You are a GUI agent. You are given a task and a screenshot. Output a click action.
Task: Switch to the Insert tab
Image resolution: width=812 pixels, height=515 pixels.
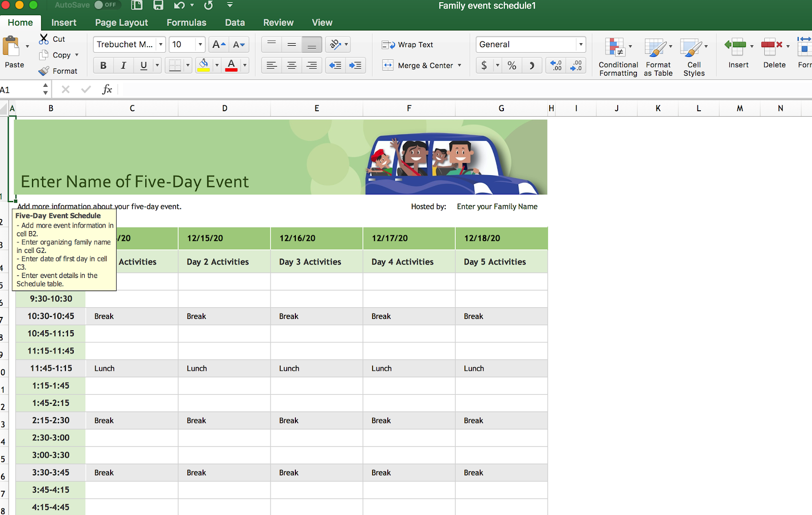[x=64, y=22]
